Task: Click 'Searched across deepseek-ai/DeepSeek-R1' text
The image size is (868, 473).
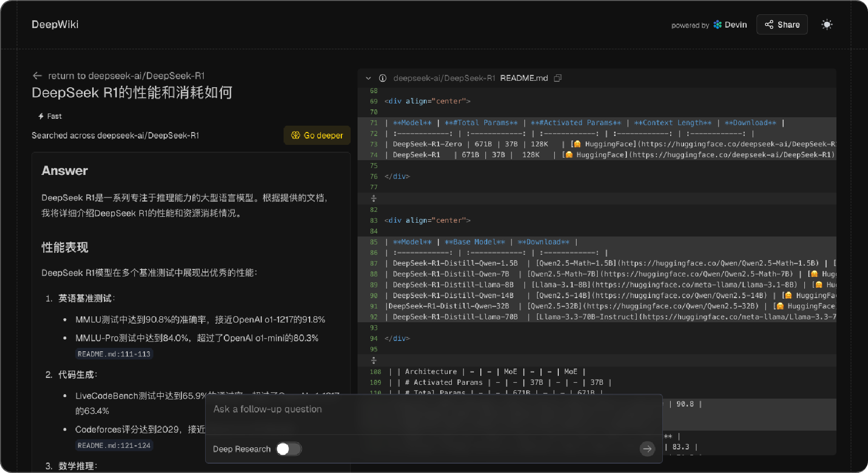Action: [115, 135]
